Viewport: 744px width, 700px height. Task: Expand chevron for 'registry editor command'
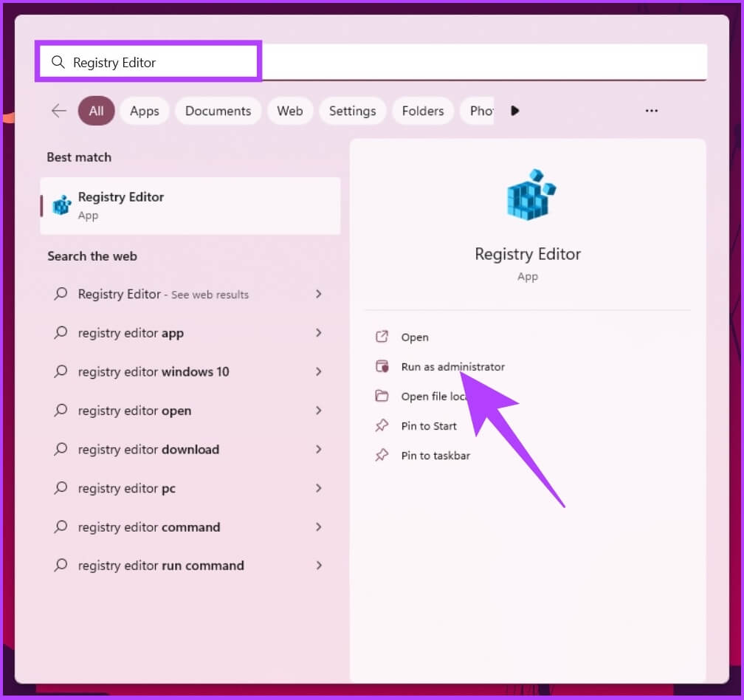318,526
